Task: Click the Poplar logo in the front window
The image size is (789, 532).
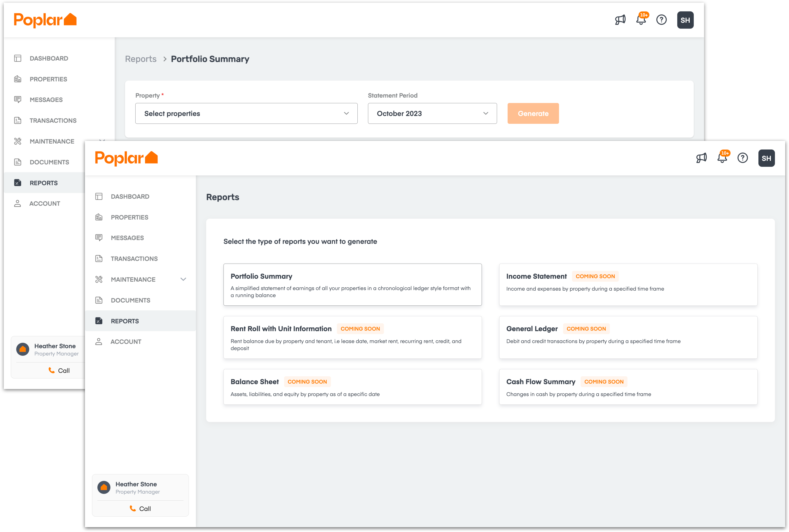Action: (126, 158)
